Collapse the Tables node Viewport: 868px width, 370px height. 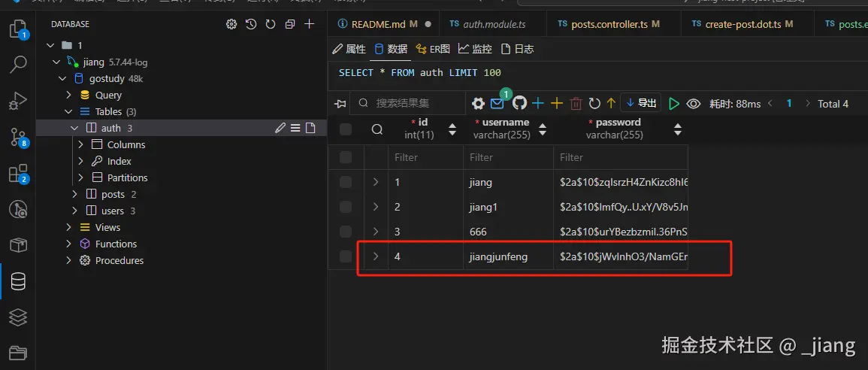click(x=68, y=111)
